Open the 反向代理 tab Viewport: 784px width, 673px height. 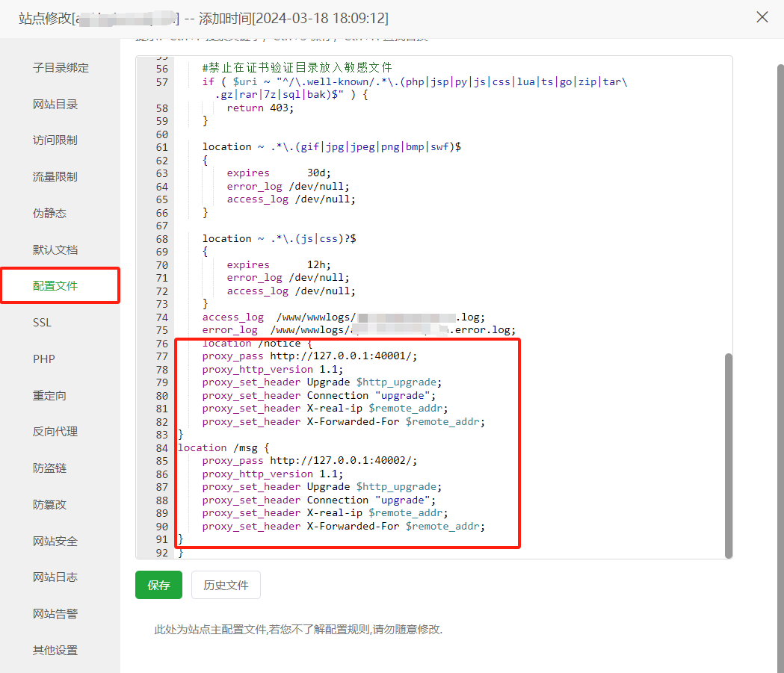coord(55,432)
